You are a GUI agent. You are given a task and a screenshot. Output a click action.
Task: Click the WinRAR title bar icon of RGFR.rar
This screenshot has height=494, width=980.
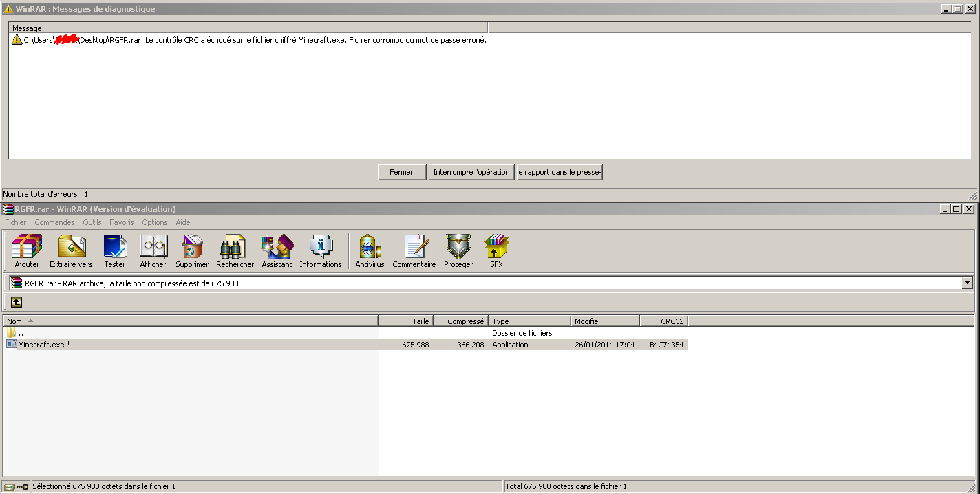click(x=8, y=209)
